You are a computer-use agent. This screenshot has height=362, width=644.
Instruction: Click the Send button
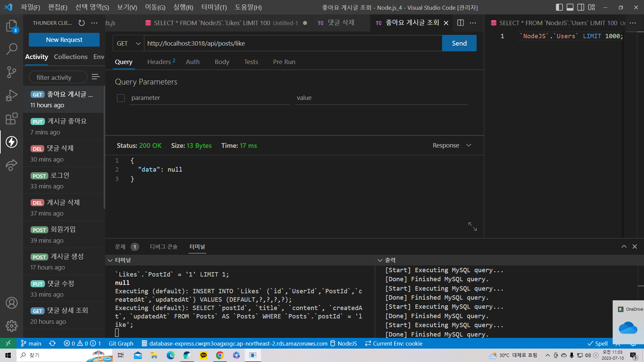pos(459,43)
